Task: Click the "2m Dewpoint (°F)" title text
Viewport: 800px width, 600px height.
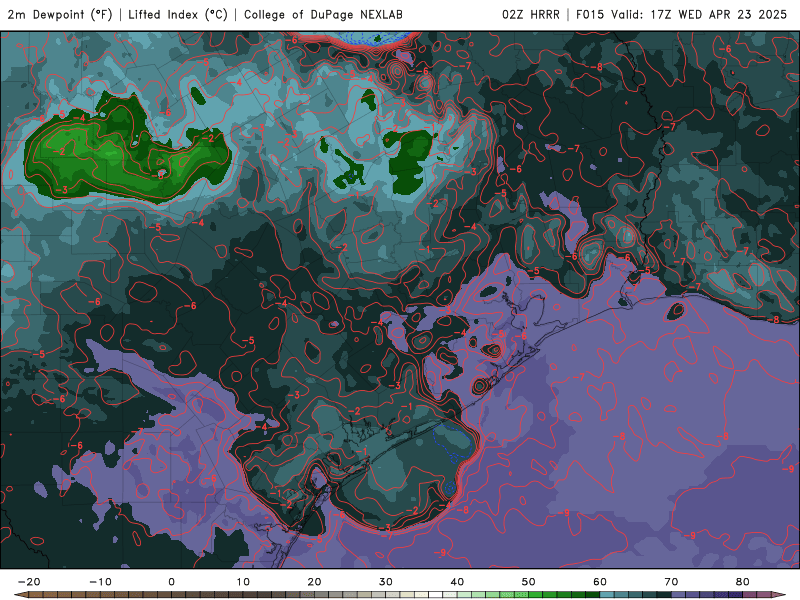Action: click(x=60, y=14)
